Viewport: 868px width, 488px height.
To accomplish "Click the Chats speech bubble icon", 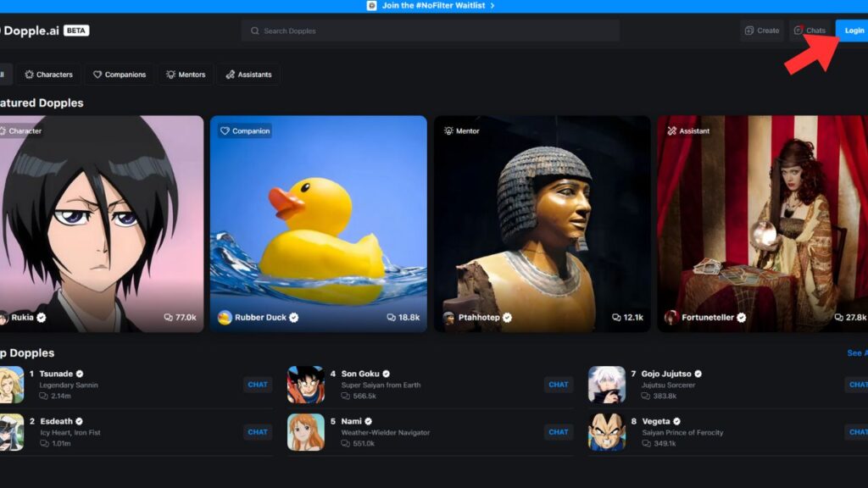I will (798, 30).
